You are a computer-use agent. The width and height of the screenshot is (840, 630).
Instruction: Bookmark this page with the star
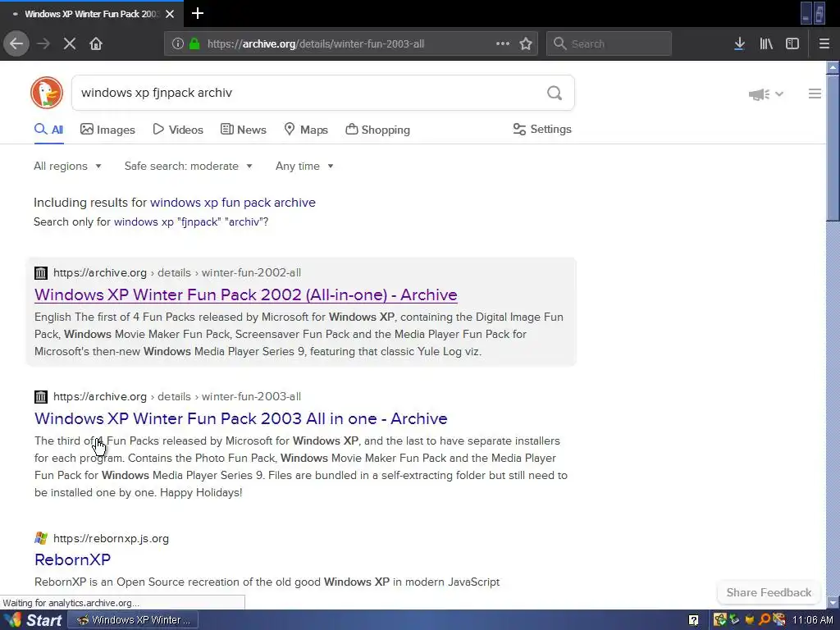tap(526, 43)
